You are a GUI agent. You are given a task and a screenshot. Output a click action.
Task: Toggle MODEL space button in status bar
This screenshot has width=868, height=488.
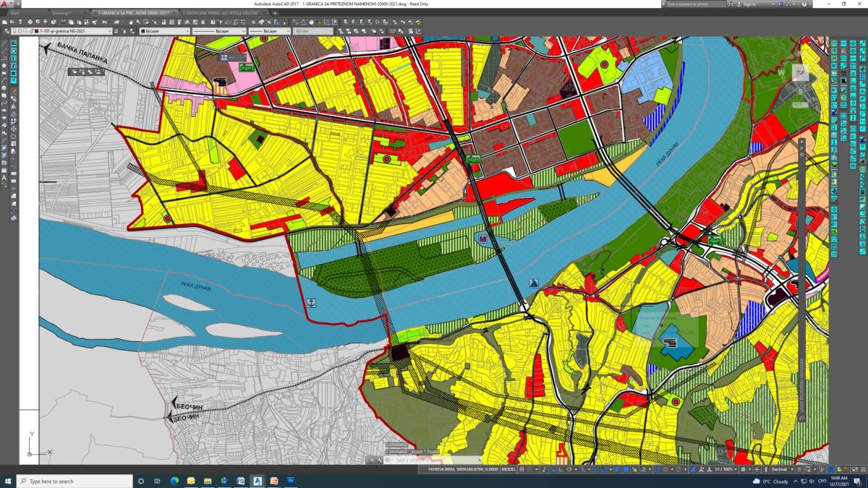[x=509, y=469]
